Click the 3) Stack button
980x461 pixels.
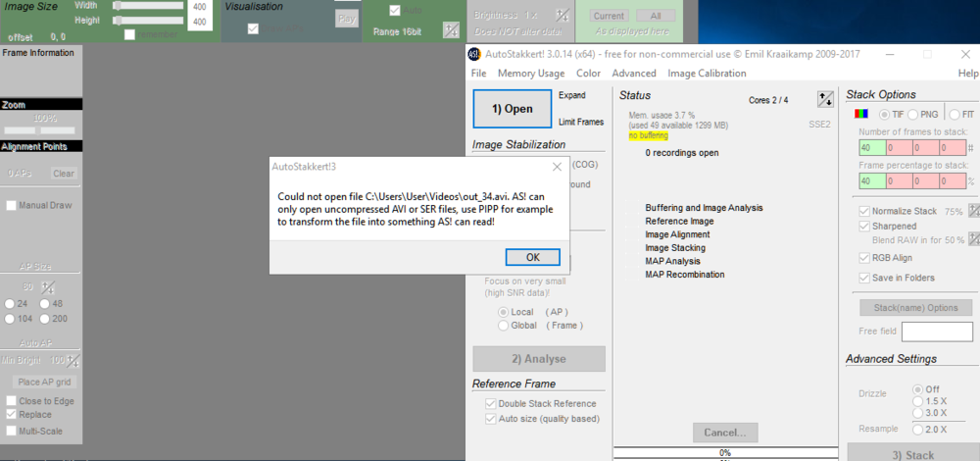click(x=912, y=454)
